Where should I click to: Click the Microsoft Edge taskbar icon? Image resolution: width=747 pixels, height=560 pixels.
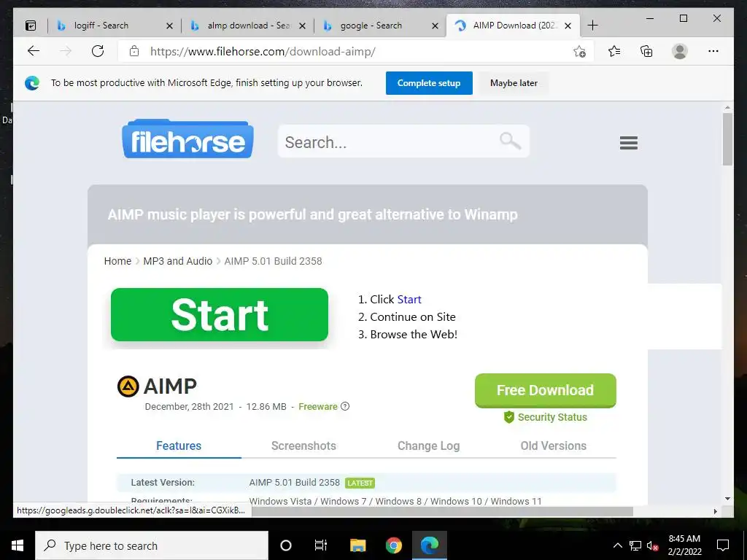pos(430,545)
